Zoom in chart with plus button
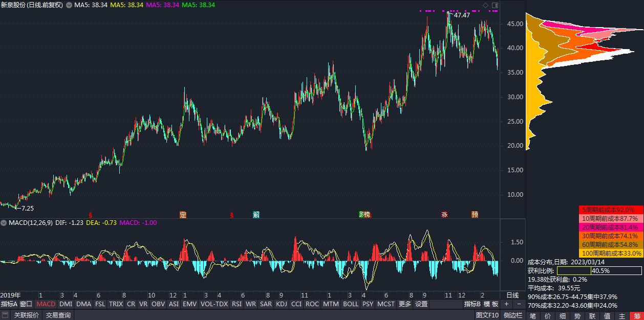Screen dimensions: 644x320 [506, 304]
